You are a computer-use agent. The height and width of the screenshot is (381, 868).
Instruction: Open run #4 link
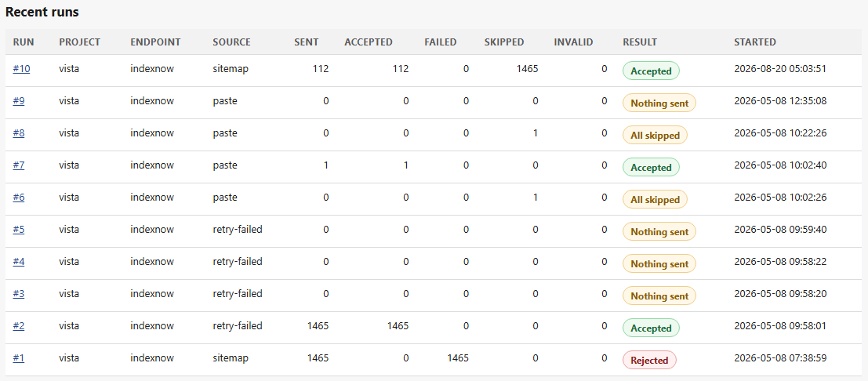(19, 262)
